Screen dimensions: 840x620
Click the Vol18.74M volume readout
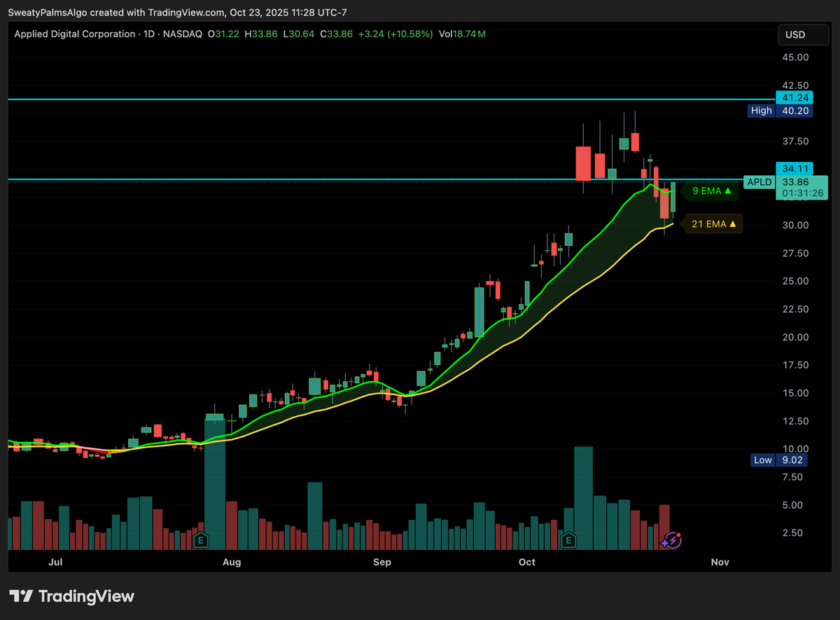[x=462, y=34]
